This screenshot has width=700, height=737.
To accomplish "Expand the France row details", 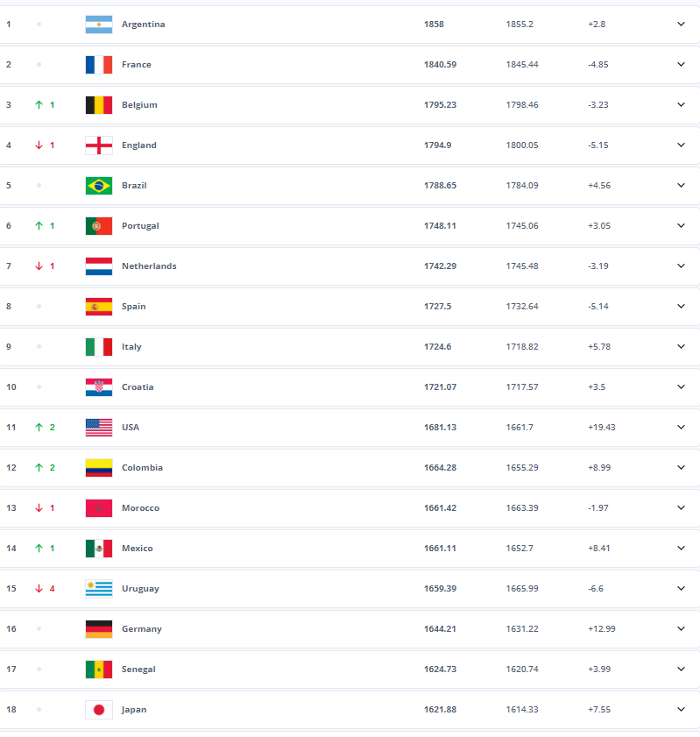I will (681, 65).
